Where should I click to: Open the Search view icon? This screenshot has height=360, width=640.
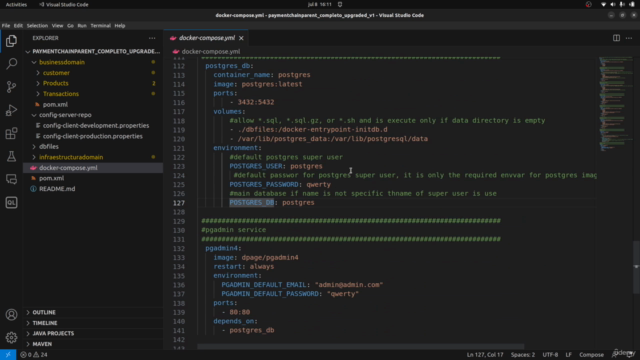(x=11, y=64)
